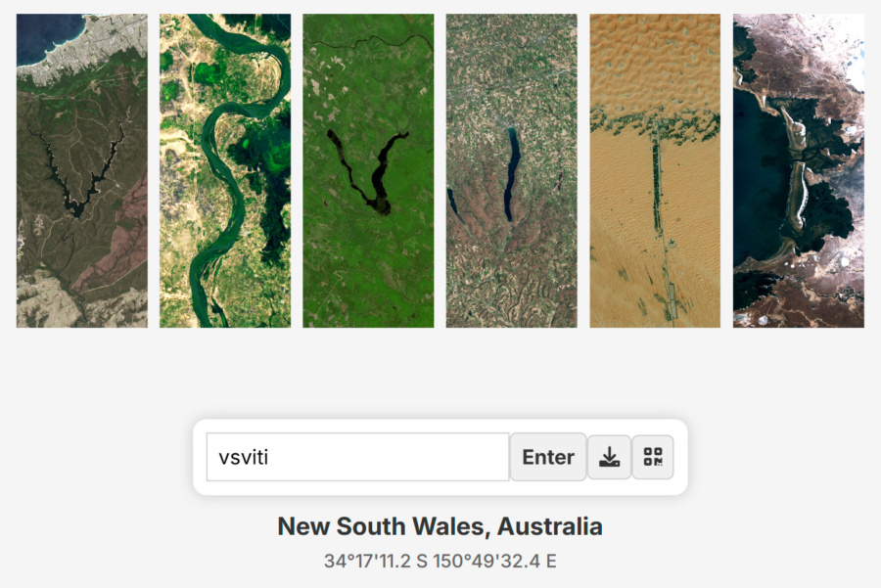Open the QR code icon button
This screenshot has width=881, height=588.
pos(653,457)
